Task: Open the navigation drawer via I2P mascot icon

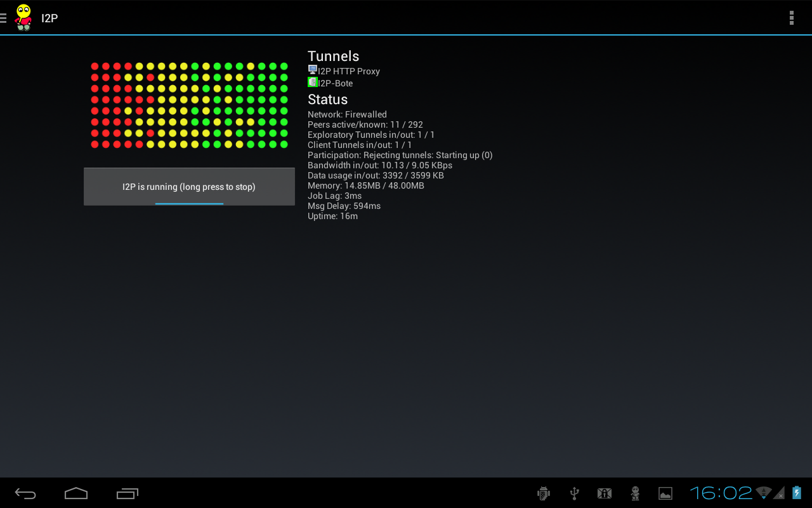Action: pos(23,18)
